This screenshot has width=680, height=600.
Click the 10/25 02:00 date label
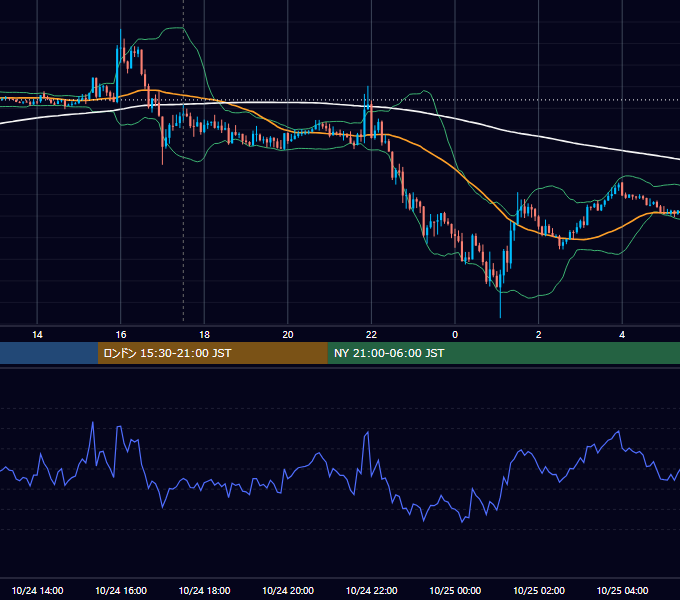[x=539, y=590]
